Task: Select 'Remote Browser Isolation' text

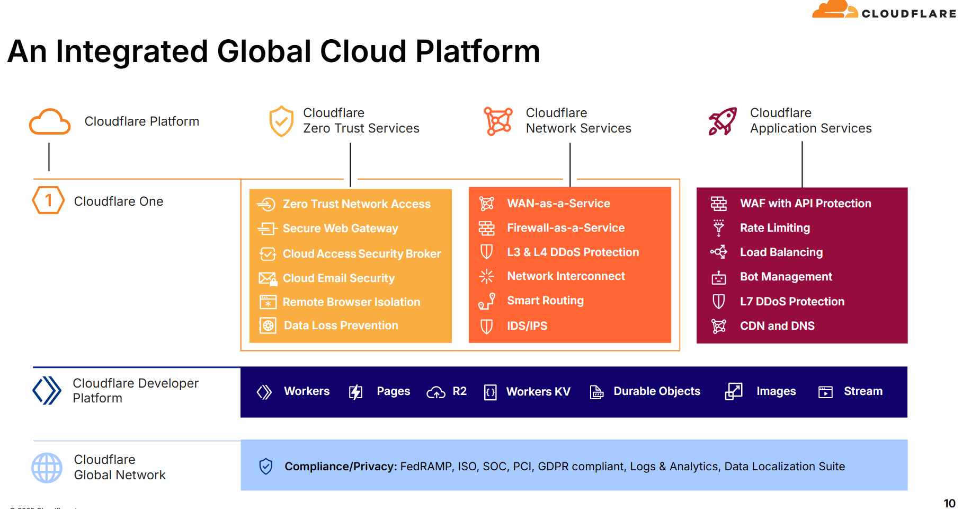Action: point(352,302)
